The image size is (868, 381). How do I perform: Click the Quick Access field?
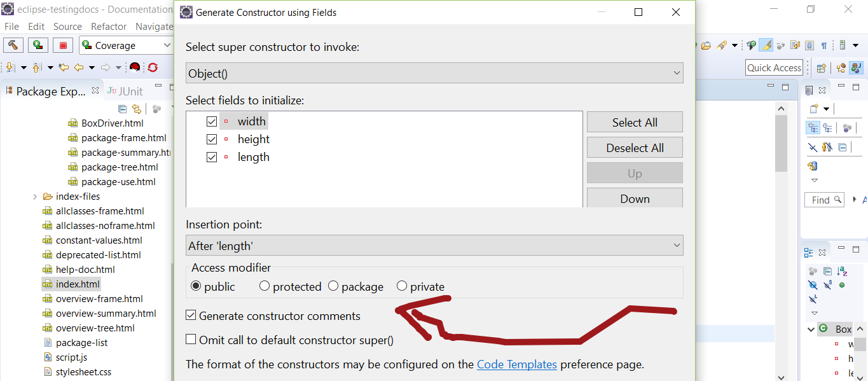click(x=773, y=68)
